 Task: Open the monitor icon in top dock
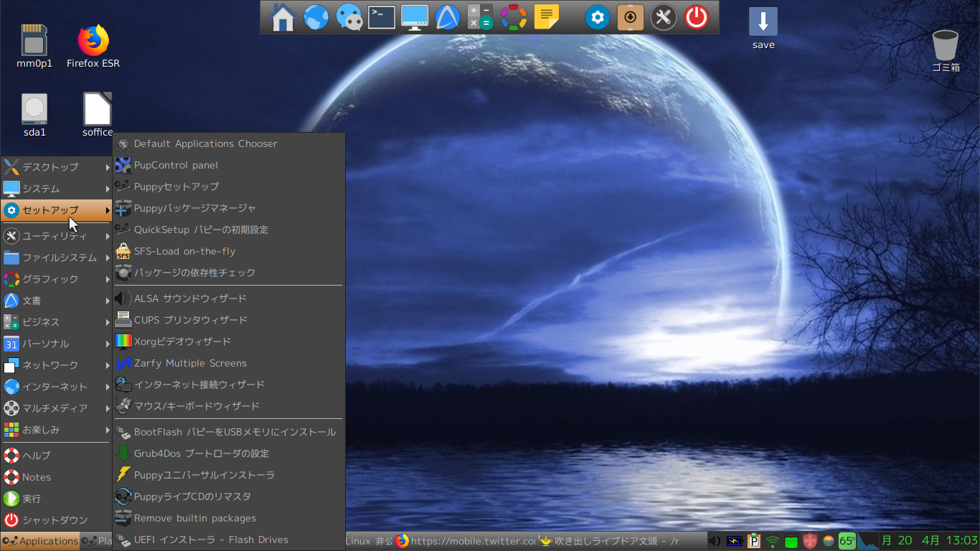pos(415,18)
